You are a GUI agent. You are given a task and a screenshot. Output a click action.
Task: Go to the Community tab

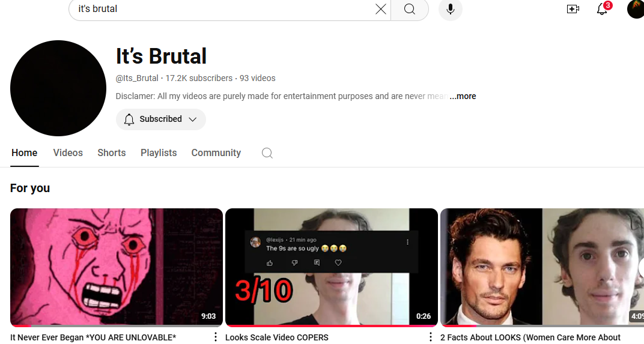click(216, 153)
